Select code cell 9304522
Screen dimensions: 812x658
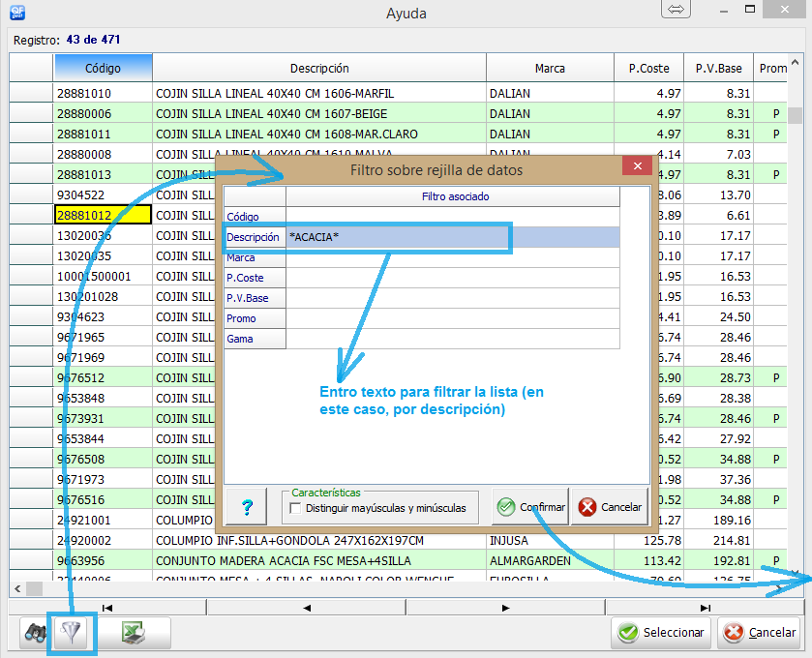(x=103, y=194)
